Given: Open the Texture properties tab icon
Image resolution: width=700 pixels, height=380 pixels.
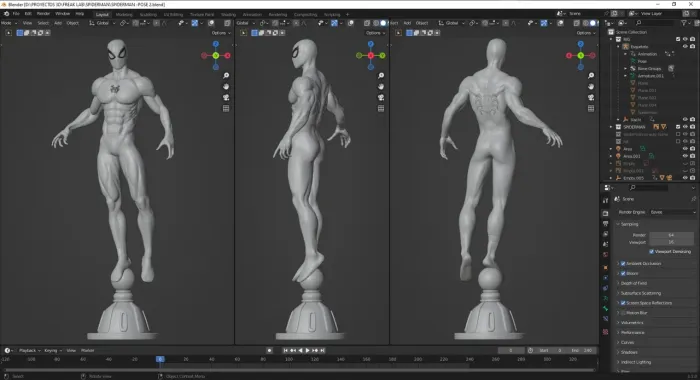Looking at the screenshot, I should [605, 332].
